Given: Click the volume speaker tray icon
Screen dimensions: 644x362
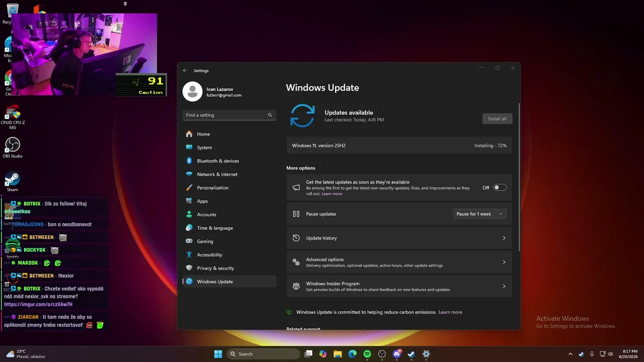Looking at the screenshot, I should pyautogui.click(x=610, y=354).
